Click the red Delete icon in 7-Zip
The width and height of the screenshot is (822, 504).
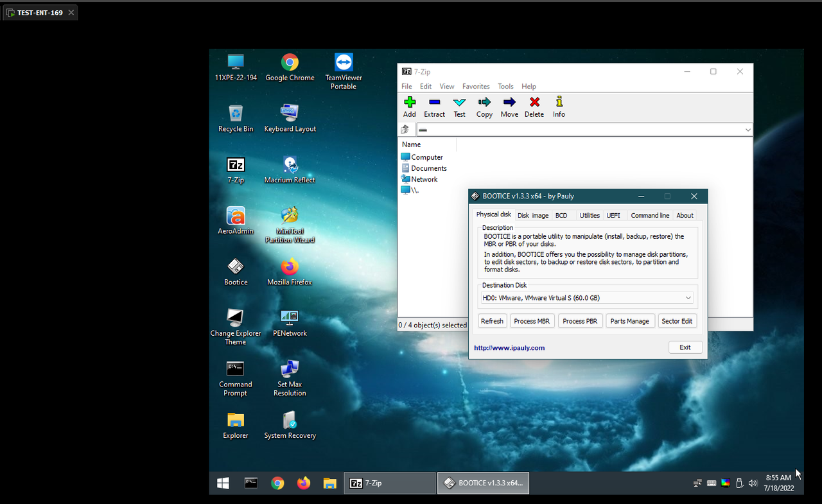coord(534,102)
